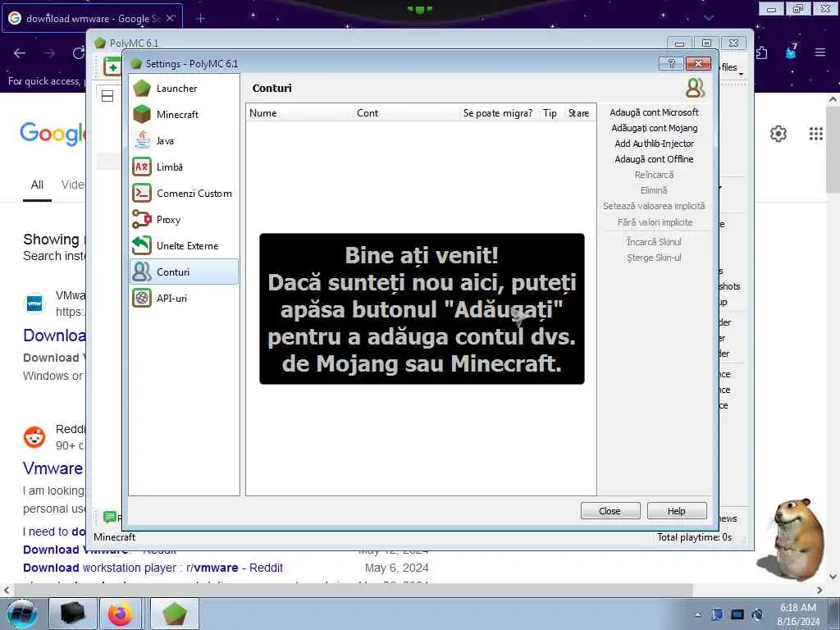The width and height of the screenshot is (840, 630).
Task: Open the new browser tab plus button
Action: [200, 19]
